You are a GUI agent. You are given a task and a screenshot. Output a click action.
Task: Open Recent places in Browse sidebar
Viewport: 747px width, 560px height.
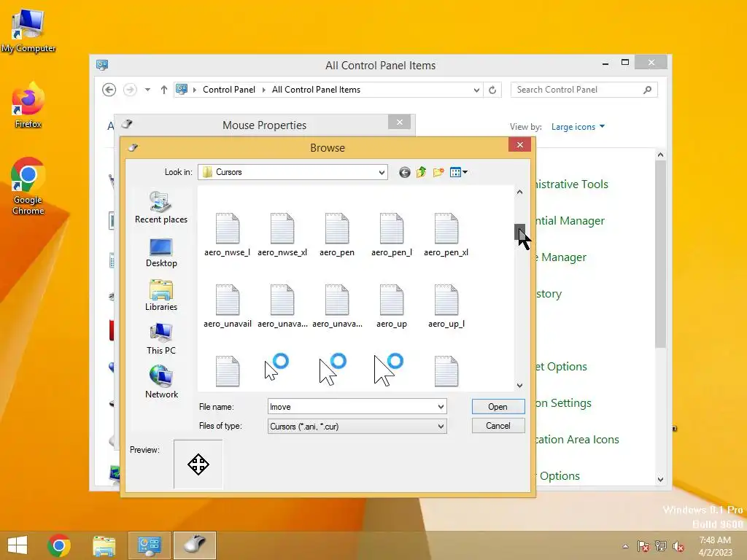(161, 208)
